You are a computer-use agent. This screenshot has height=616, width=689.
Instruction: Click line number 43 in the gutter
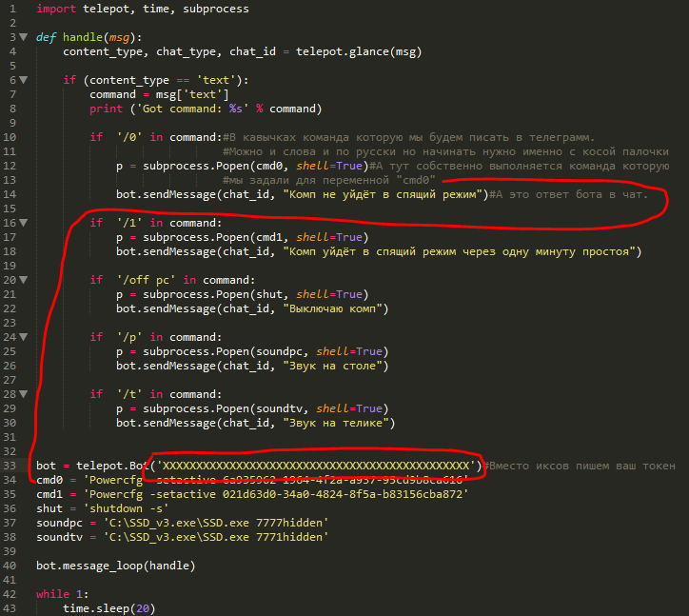[10, 608]
